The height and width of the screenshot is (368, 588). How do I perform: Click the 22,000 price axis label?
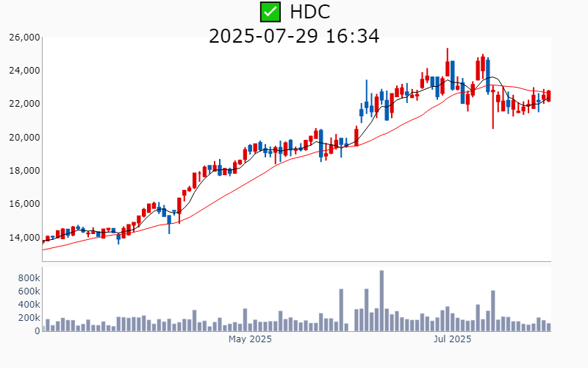coord(24,104)
